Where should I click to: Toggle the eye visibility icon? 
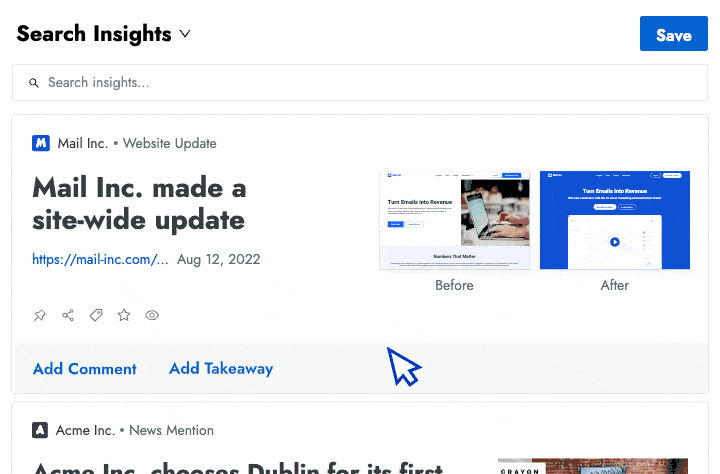152,315
